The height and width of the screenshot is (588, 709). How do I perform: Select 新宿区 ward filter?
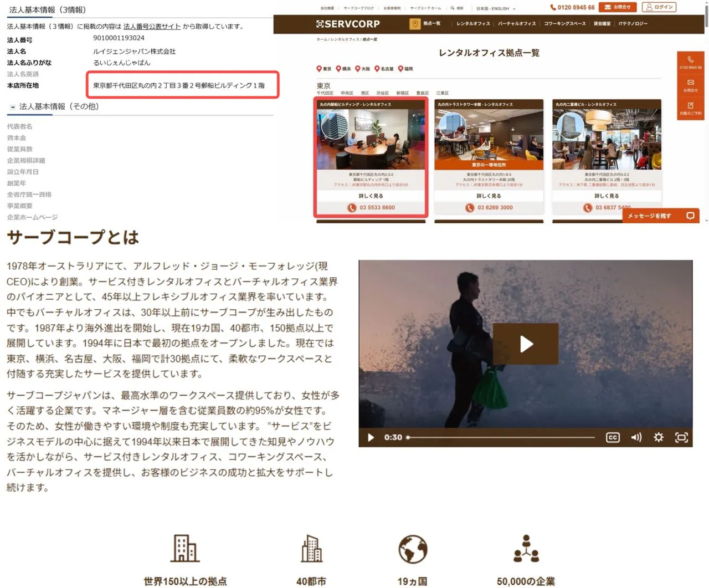click(402, 93)
